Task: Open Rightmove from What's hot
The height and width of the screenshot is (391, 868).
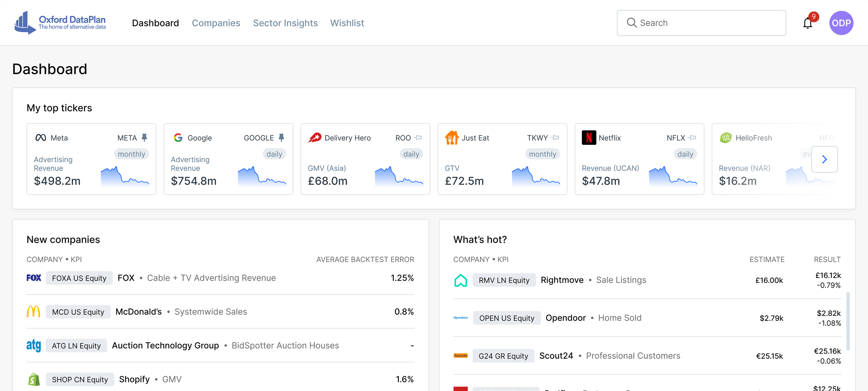Action: tap(562, 280)
